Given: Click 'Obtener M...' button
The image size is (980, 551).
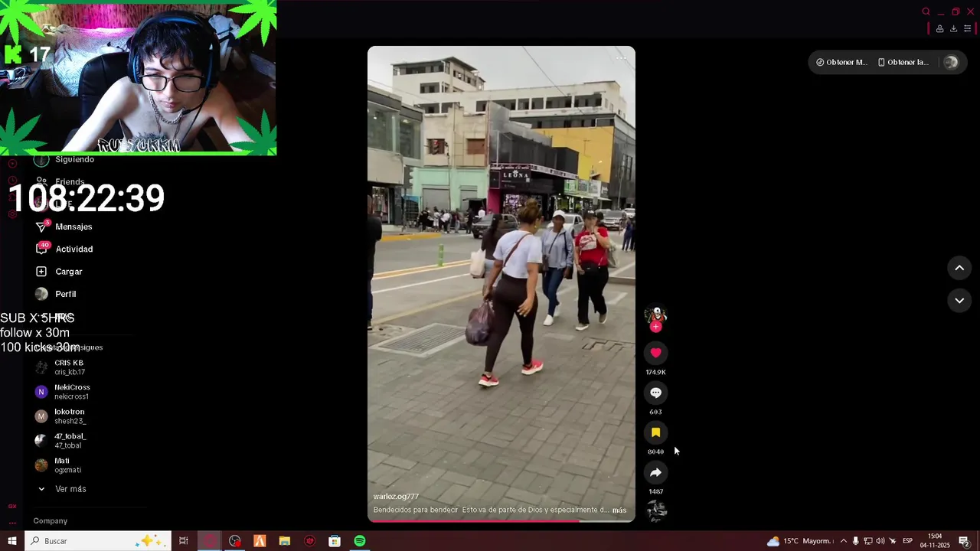Looking at the screenshot, I should click(841, 63).
